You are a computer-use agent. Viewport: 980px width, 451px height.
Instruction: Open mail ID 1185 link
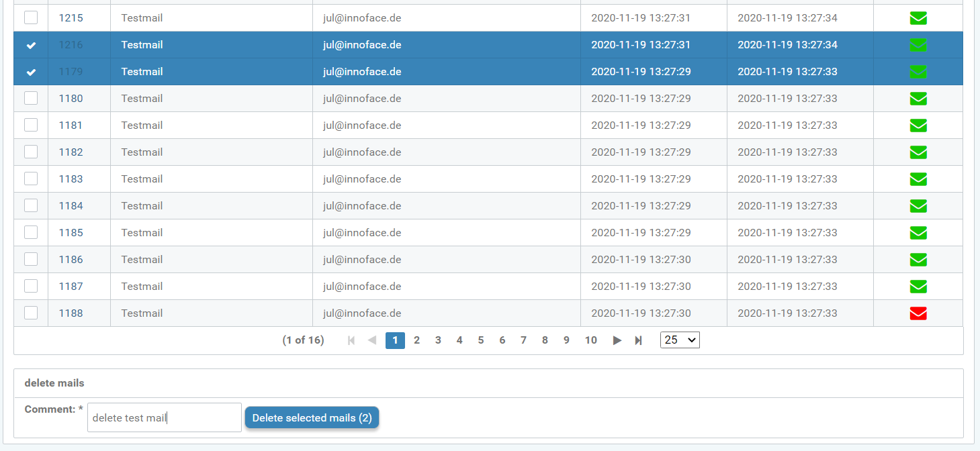click(x=71, y=233)
